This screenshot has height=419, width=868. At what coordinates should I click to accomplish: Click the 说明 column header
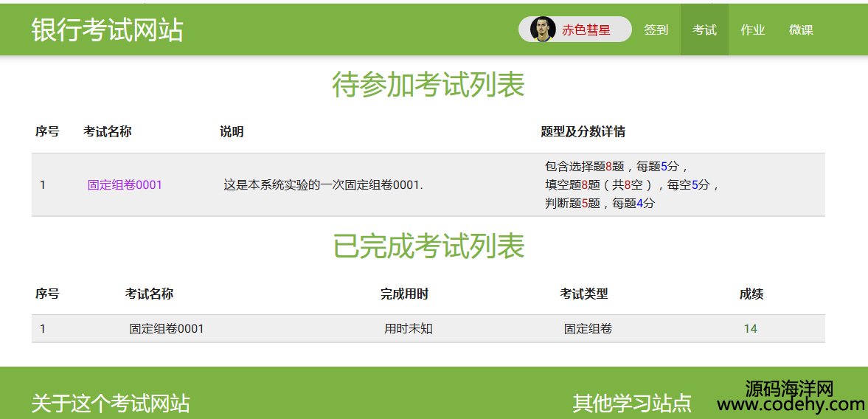(x=232, y=132)
